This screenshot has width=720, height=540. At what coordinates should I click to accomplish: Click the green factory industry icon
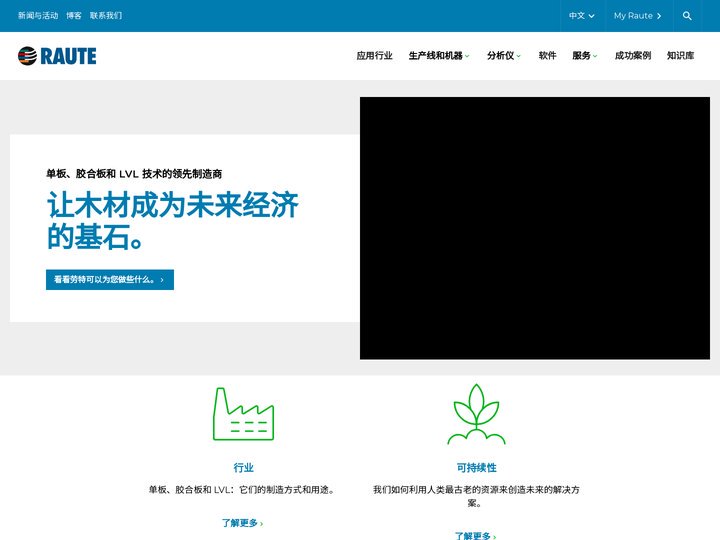click(x=243, y=414)
